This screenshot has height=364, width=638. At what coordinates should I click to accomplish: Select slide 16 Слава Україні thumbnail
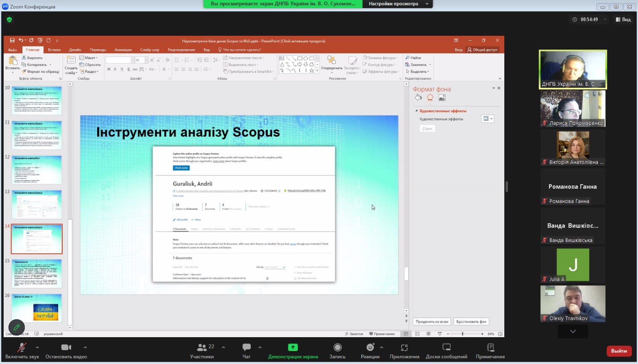[x=37, y=308]
